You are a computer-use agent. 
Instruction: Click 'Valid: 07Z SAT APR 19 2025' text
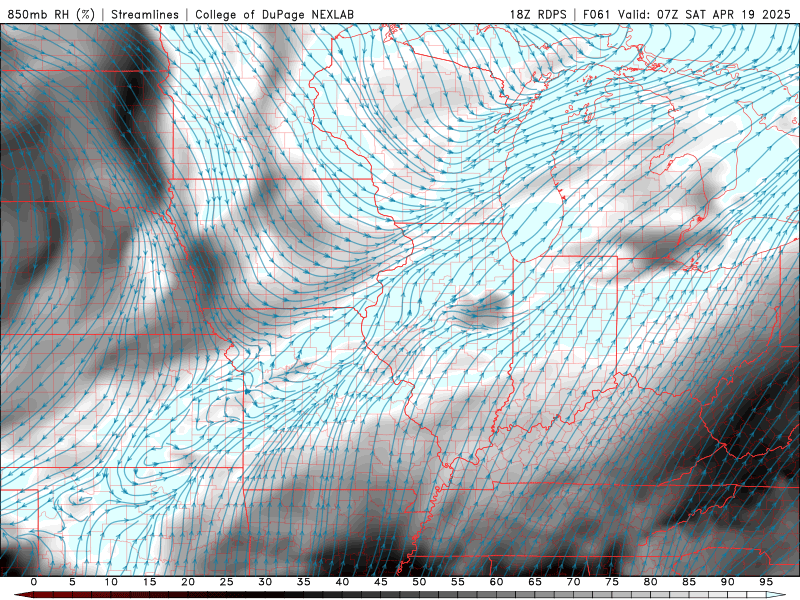pos(705,14)
